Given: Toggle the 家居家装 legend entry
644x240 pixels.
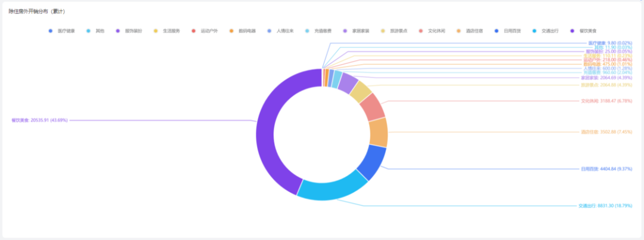Looking at the screenshot, I should (x=355, y=31).
